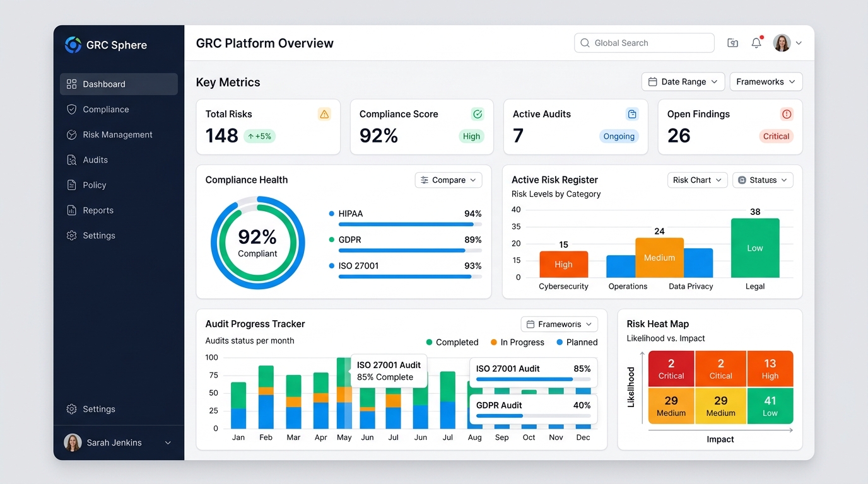This screenshot has height=484, width=868.
Task: Open the Status dropdown
Action: click(x=763, y=180)
